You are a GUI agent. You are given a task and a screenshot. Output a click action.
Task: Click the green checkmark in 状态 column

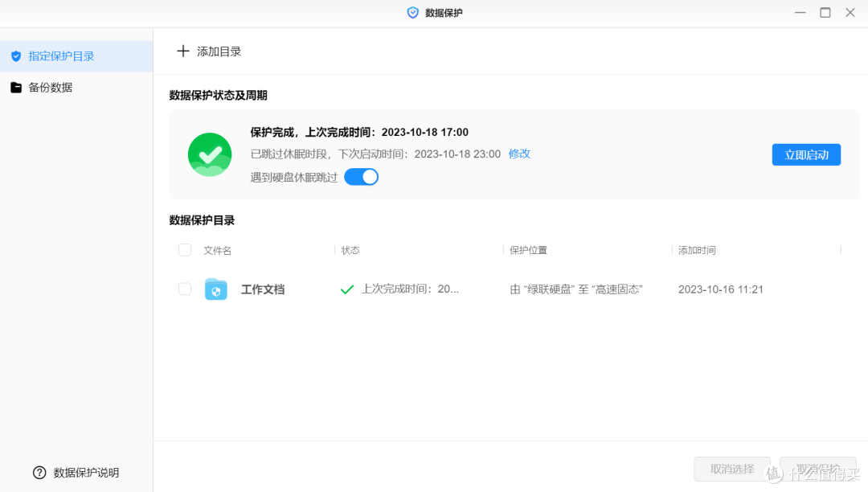click(x=347, y=289)
